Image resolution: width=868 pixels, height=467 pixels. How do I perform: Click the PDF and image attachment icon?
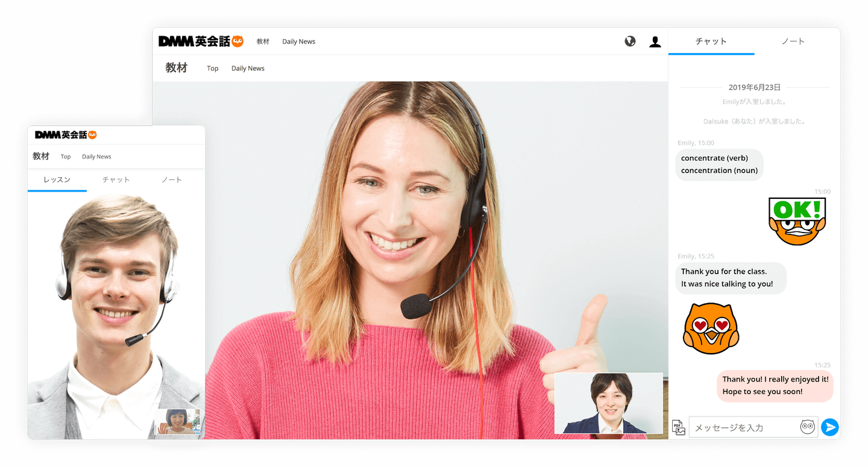pos(679,427)
